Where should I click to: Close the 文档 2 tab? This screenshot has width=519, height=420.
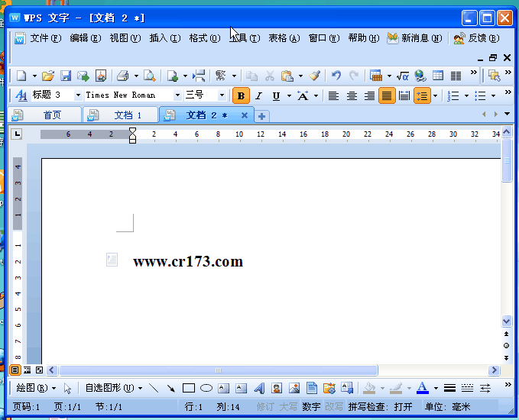click(245, 115)
